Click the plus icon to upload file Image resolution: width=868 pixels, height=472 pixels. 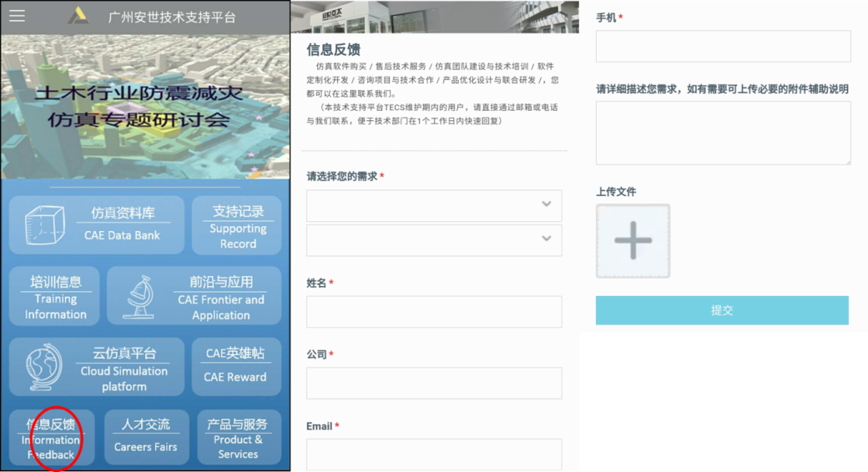[x=633, y=241]
